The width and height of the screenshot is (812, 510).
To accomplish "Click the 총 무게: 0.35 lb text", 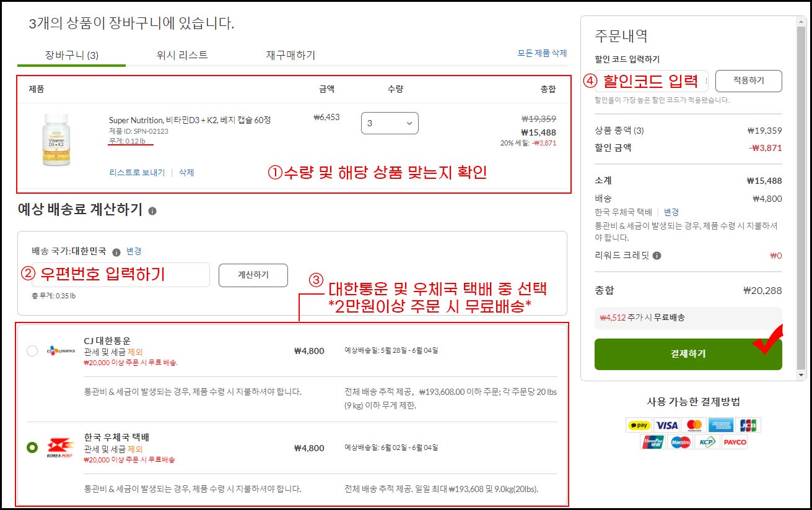I will 54,296.
